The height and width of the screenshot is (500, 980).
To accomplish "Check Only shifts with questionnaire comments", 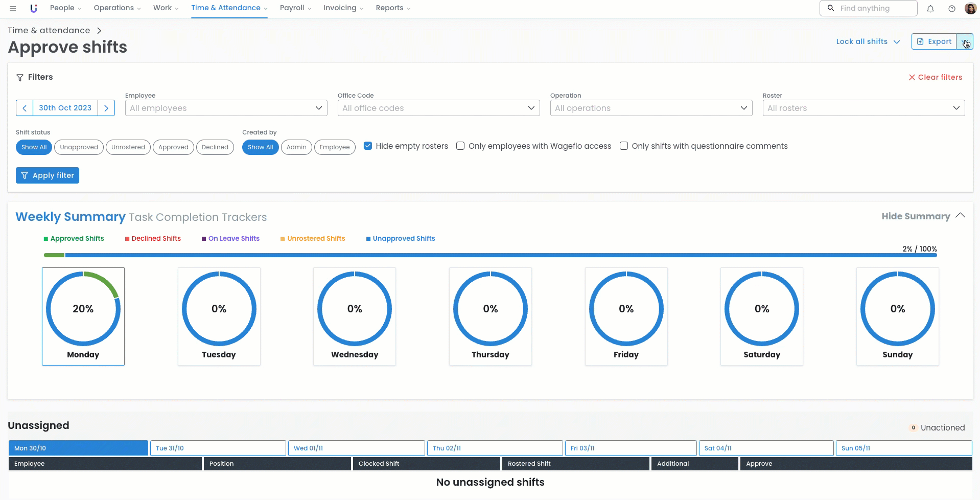I will pyautogui.click(x=624, y=146).
